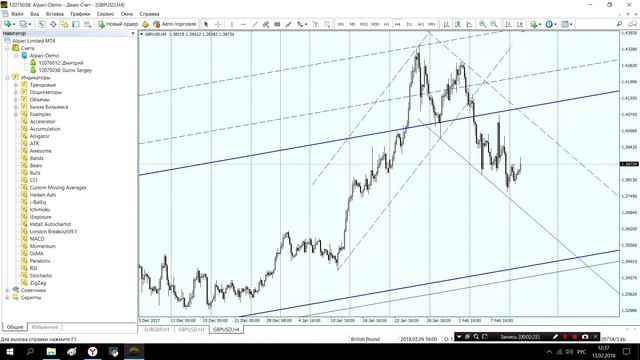Image resolution: width=640 pixels, height=360 pixels.
Task: Toggle the M30 timeframe
Action: pos(375,24)
